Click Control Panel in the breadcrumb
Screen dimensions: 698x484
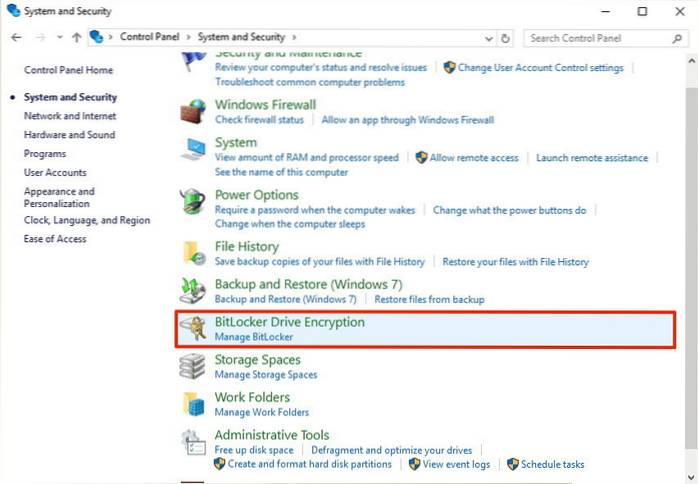(x=150, y=37)
